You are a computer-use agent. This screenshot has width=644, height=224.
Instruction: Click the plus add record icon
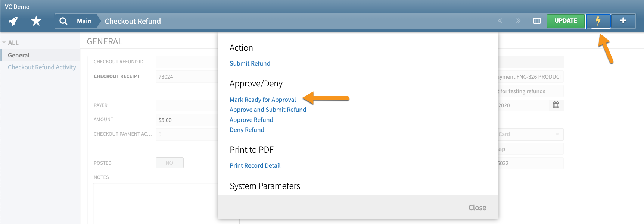[x=623, y=21]
